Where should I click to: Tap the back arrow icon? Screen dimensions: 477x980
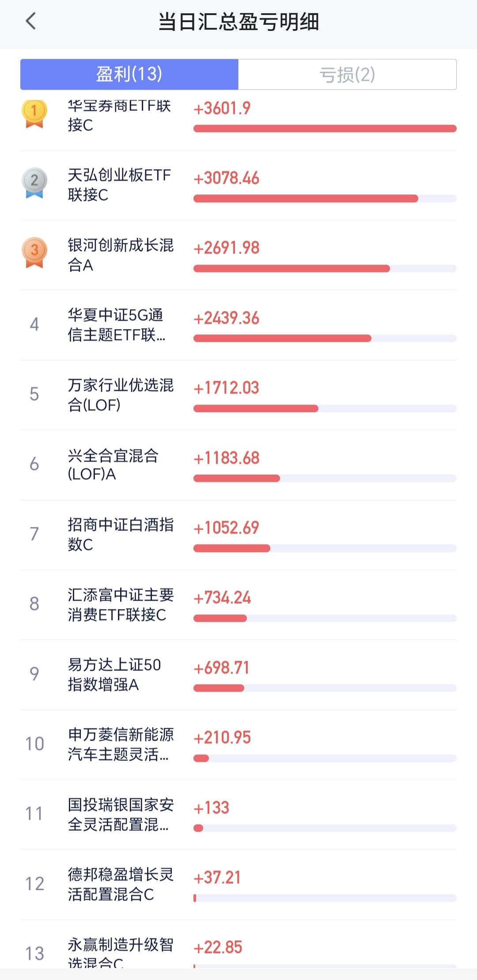click(30, 21)
